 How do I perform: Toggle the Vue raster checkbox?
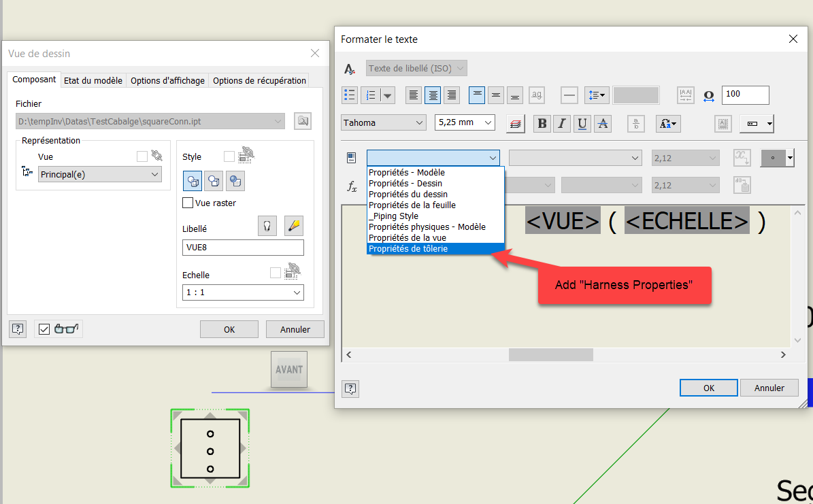[188, 203]
